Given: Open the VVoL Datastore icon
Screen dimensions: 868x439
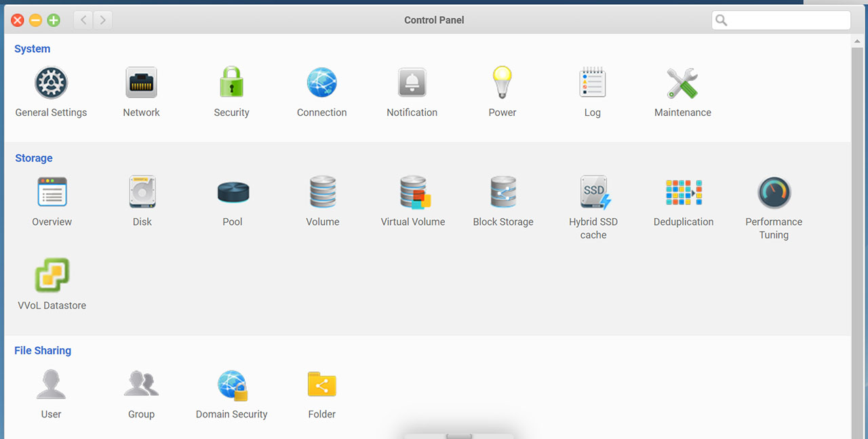Looking at the screenshot, I should coord(52,276).
